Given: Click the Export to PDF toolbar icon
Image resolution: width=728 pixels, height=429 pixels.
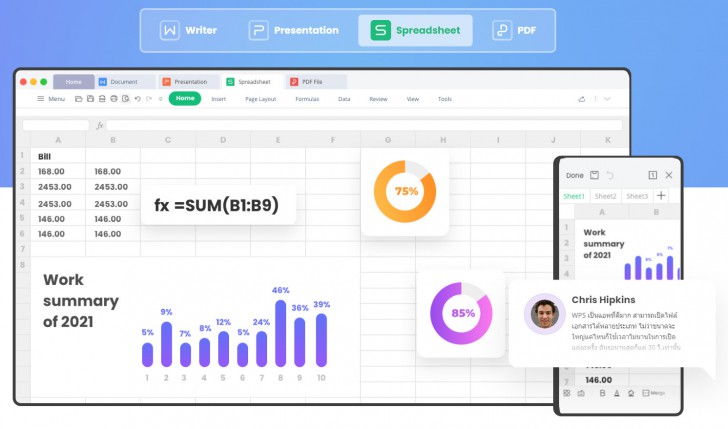Looking at the screenshot, I should pyautogui.click(x=102, y=99).
